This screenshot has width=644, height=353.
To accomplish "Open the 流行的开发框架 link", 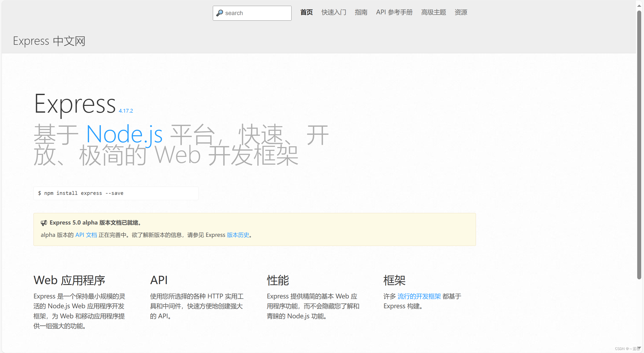I will (x=419, y=296).
